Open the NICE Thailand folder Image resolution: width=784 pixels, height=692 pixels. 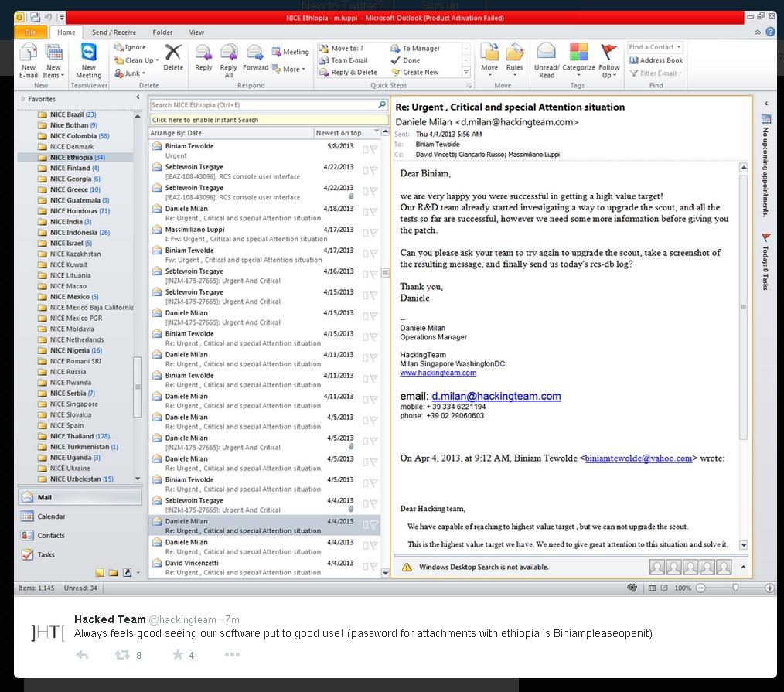click(x=80, y=436)
